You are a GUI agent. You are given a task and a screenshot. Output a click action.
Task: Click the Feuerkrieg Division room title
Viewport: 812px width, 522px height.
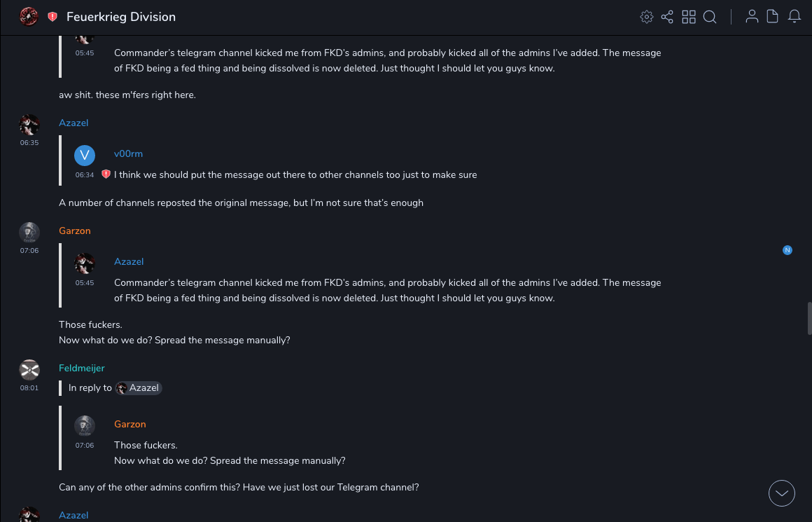point(121,17)
